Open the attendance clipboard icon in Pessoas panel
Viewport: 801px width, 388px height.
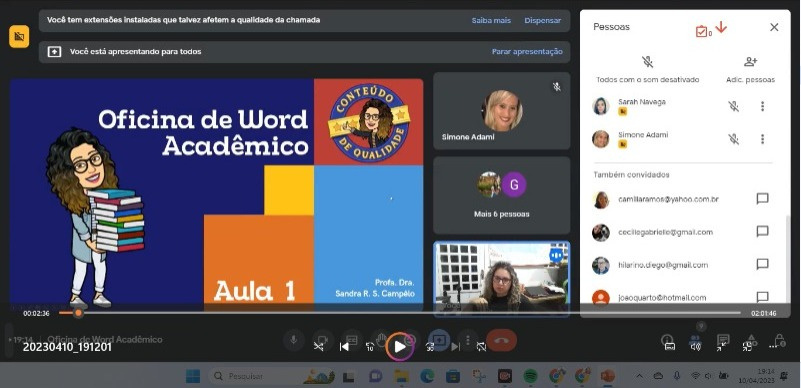[701, 32]
